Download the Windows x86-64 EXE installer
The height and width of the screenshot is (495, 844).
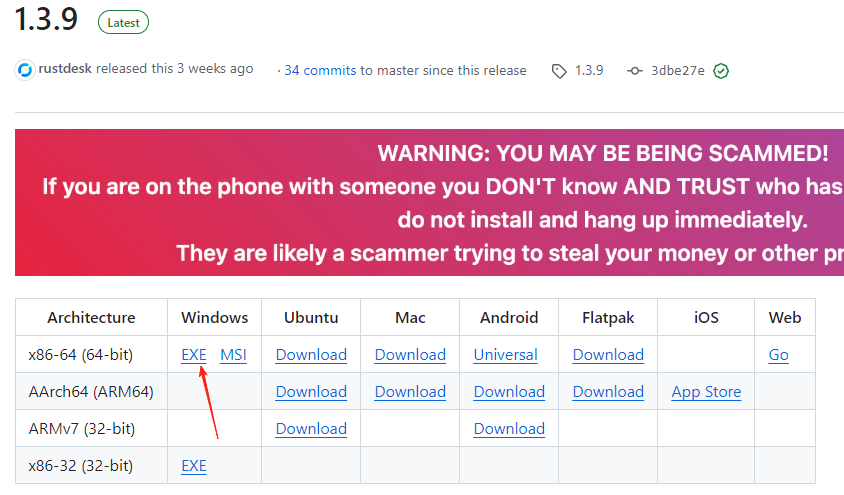click(x=194, y=355)
